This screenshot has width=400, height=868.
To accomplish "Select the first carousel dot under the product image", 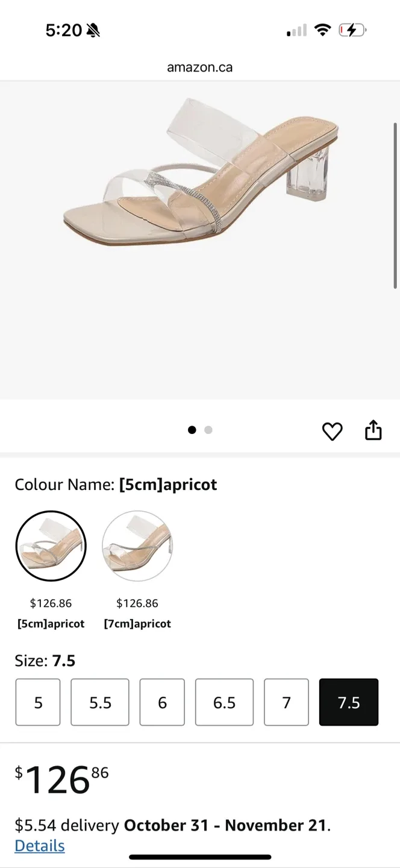I will (x=192, y=430).
